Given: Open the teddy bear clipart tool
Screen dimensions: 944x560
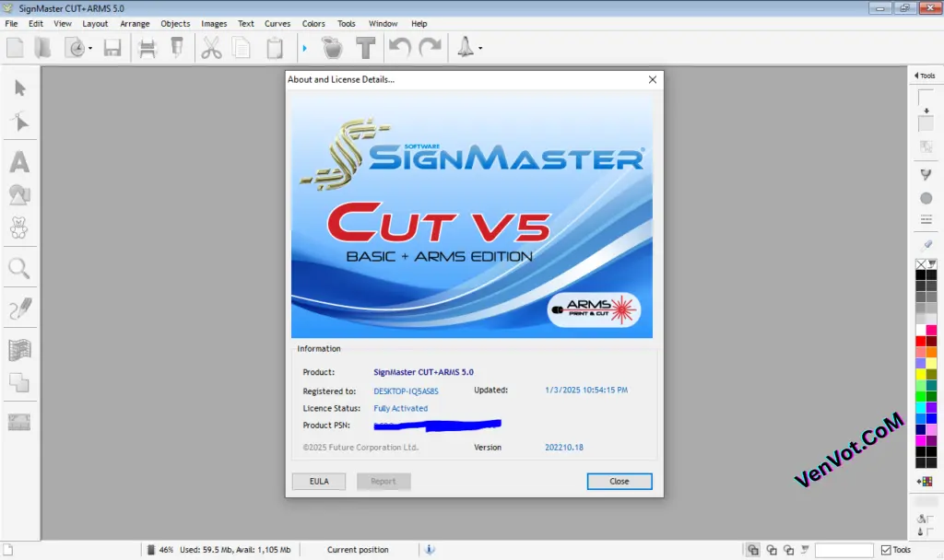Looking at the screenshot, I should point(19,228).
